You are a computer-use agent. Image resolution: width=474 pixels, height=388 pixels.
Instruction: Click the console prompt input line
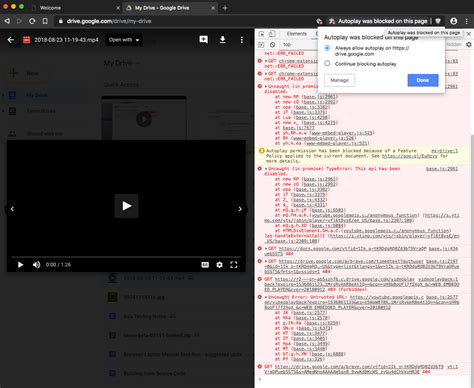tap(363, 379)
